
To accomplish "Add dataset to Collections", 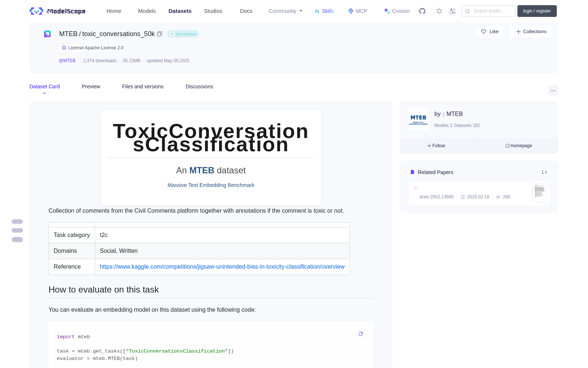I will 531,32.
